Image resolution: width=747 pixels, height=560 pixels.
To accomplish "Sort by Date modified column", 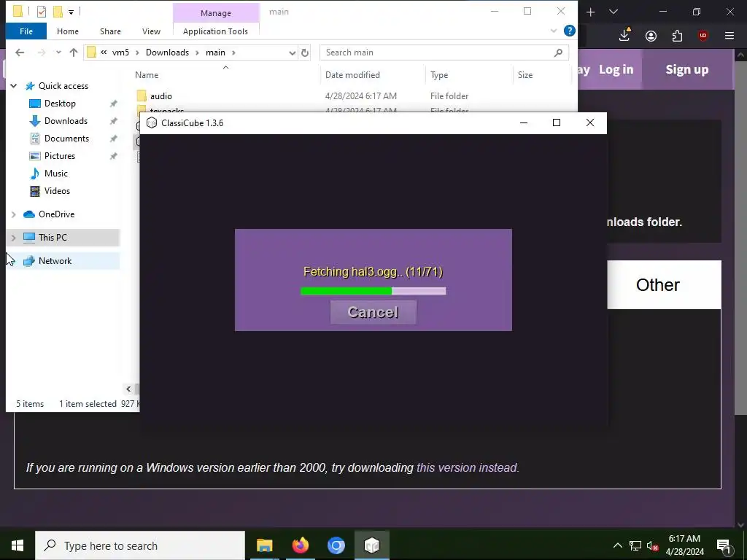I will [x=352, y=75].
